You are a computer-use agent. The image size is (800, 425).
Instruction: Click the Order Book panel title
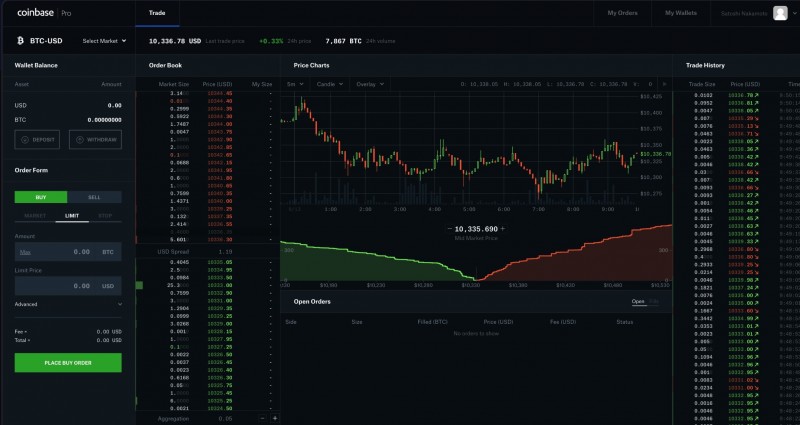tap(165, 65)
